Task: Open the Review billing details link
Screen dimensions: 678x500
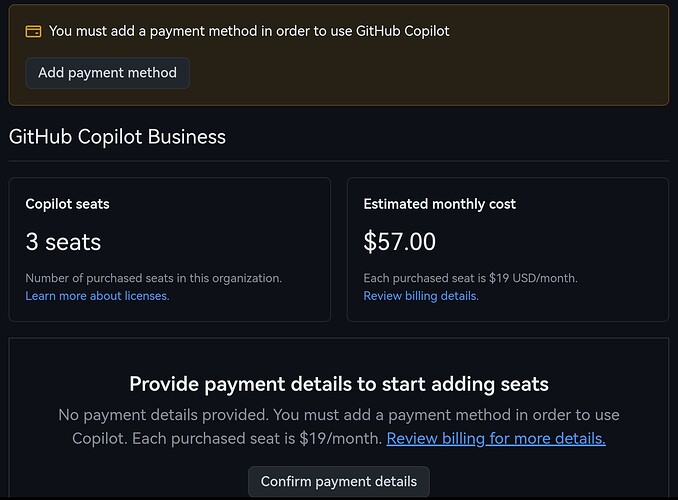Action: tap(421, 296)
